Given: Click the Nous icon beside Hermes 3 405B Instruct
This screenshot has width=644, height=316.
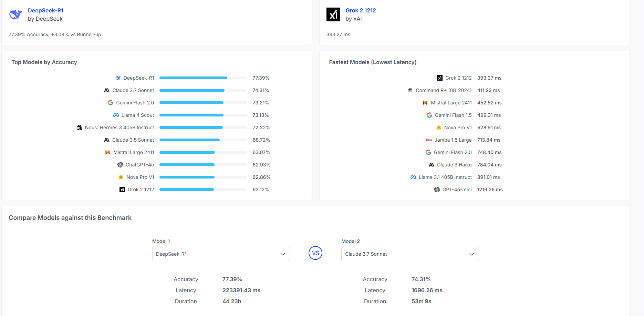Looking at the screenshot, I should (80, 128).
